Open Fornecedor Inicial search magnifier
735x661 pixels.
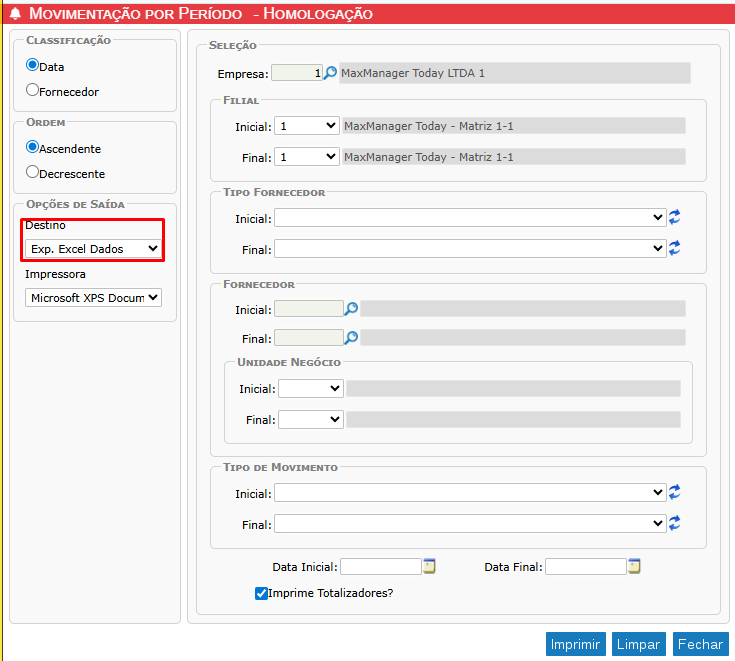(x=351, y=309)
